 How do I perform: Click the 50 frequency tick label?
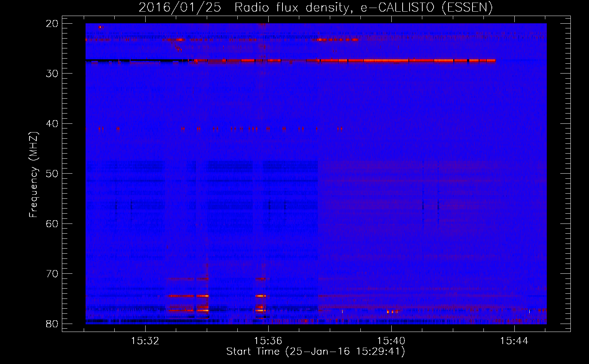52,174
